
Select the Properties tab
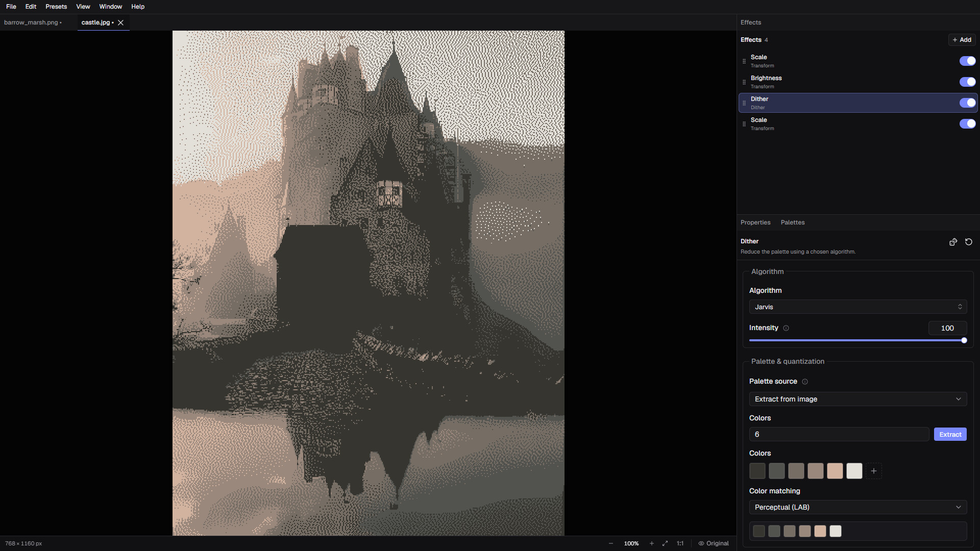click(x=755, y=222)
